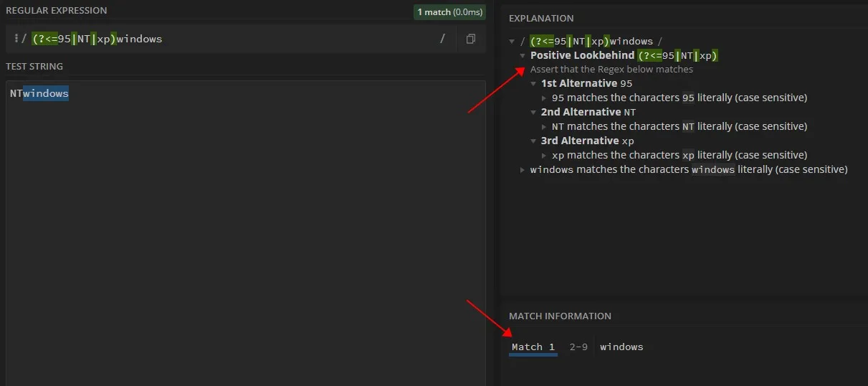Collapse the root regex explanation node
This screenshot has height=386, width=868.
[512, 42]
